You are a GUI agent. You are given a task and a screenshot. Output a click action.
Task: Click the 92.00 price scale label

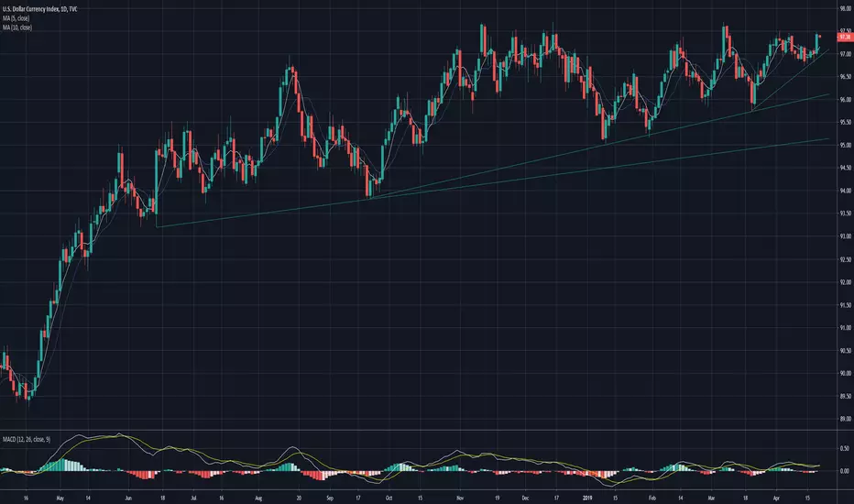click(x=846, y=282)
